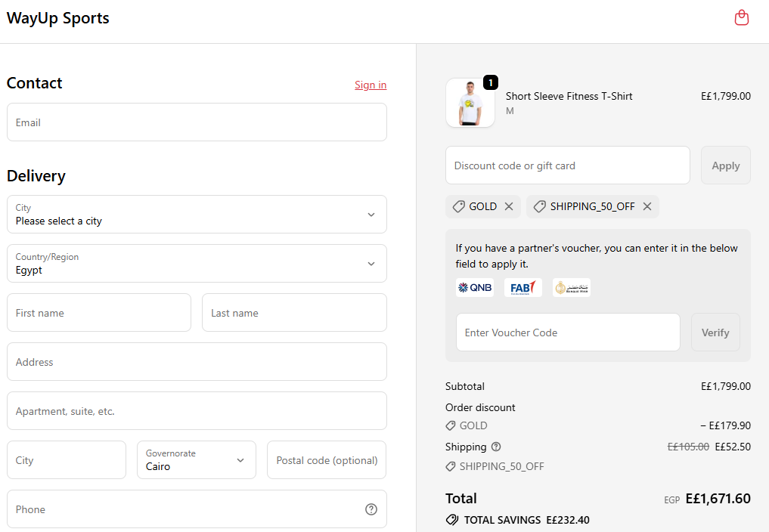This screenshot has width=769, height=532.
Task: Click the Enter Voucher Code field
Action: pos(568,332)
